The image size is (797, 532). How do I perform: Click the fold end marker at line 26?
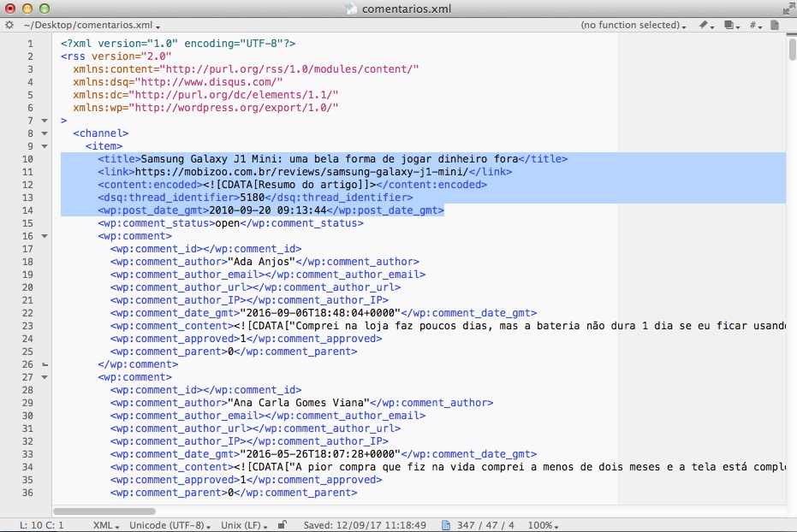(x=45, y=364)
